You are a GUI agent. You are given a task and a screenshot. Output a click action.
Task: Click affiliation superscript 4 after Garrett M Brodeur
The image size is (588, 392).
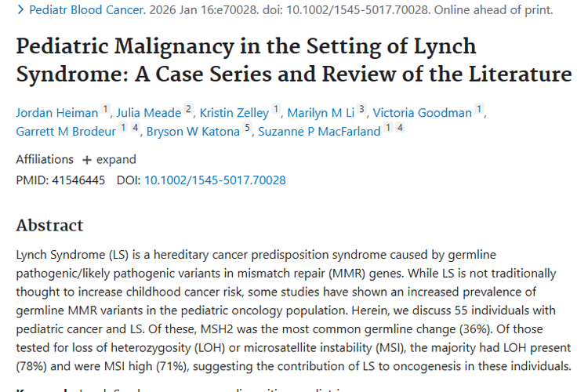[x=135, y=129]
